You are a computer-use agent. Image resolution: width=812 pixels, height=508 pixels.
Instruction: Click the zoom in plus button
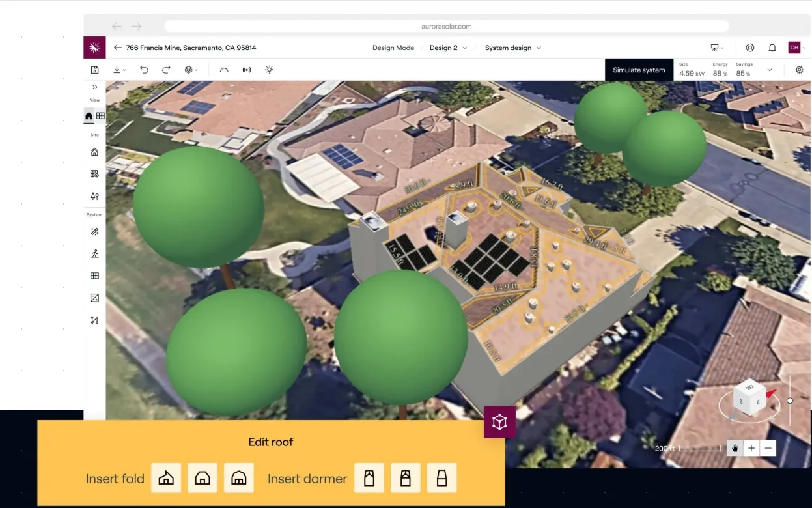(x=751, y=448)
